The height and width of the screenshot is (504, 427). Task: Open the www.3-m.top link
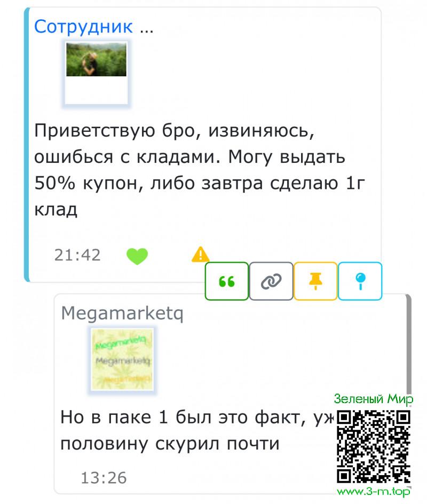374,491
